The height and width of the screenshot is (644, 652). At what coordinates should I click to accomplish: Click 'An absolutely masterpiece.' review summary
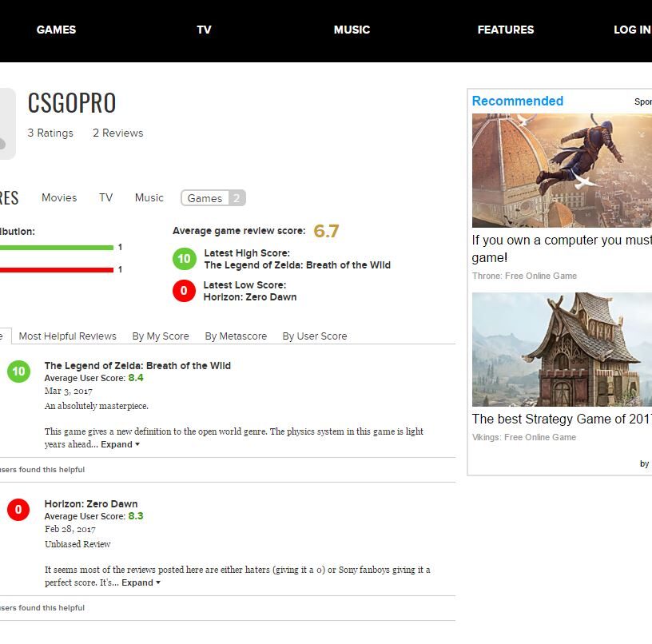(x=97, y=406)
